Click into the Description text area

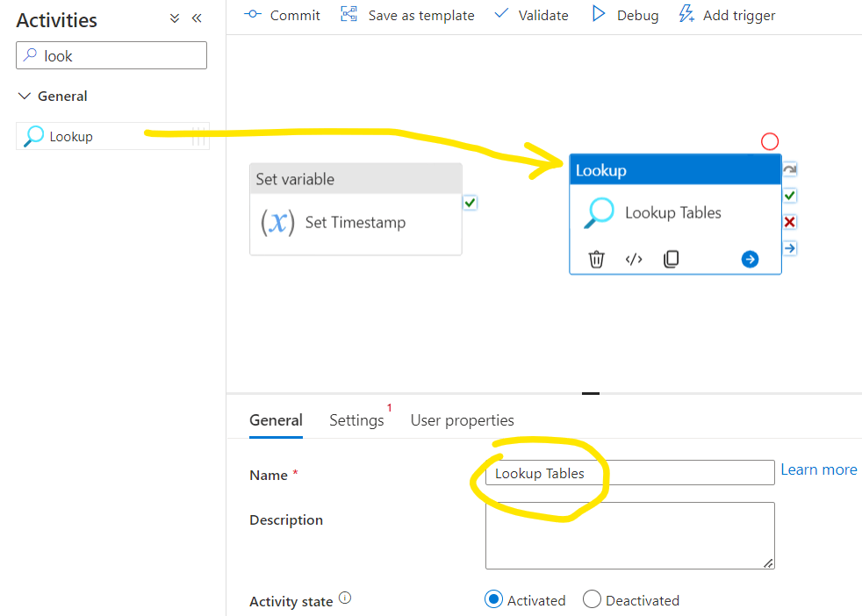pyautogui.click(x=629, y=535)
